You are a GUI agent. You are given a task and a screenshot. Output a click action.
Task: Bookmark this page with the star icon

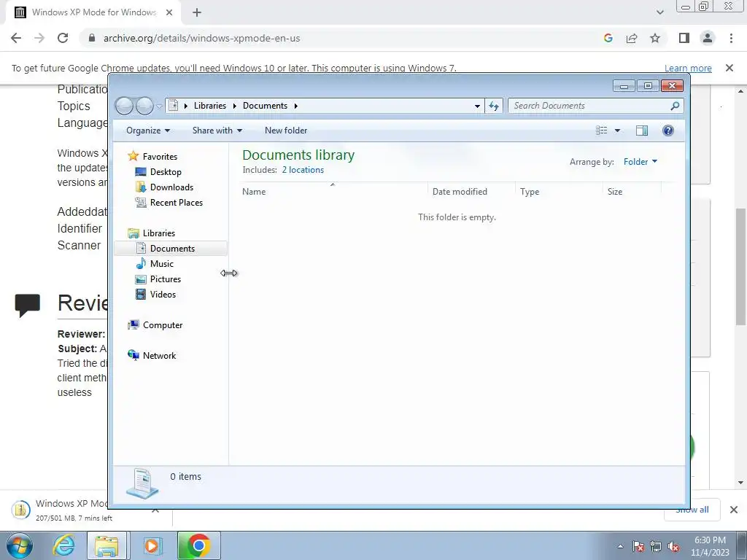655,38
